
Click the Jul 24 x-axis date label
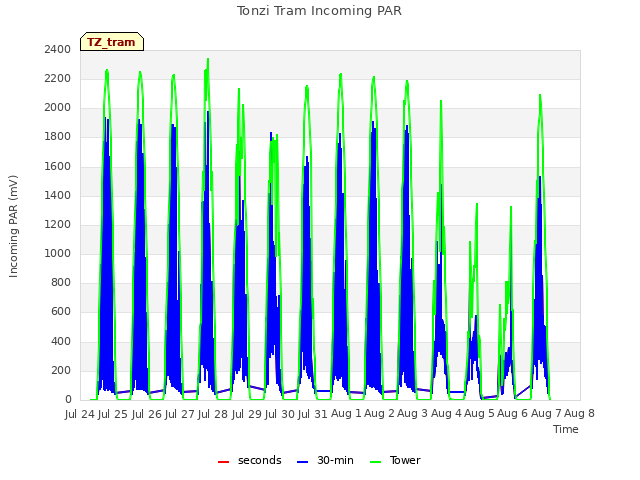tap(80, 414)
